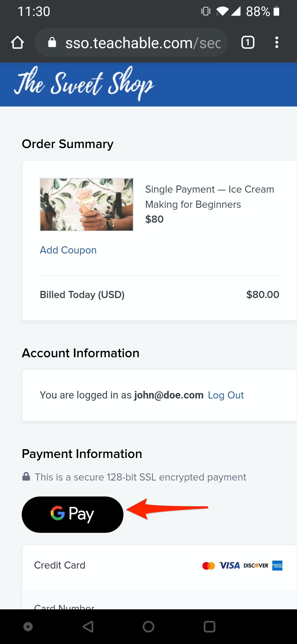
Task: Open the tab switcher showing 1 tab
Action: (x=248, y=42)
